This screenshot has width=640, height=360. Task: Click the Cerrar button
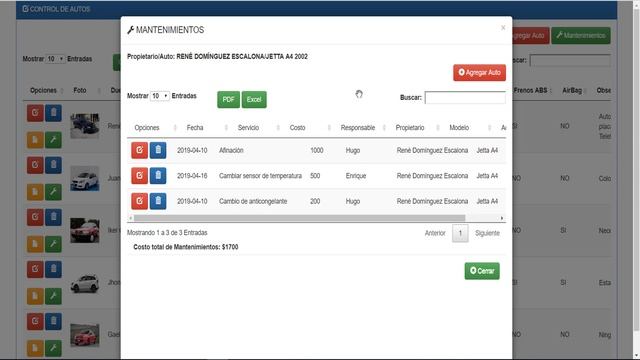pyautogui.click(x=482, y=271)
